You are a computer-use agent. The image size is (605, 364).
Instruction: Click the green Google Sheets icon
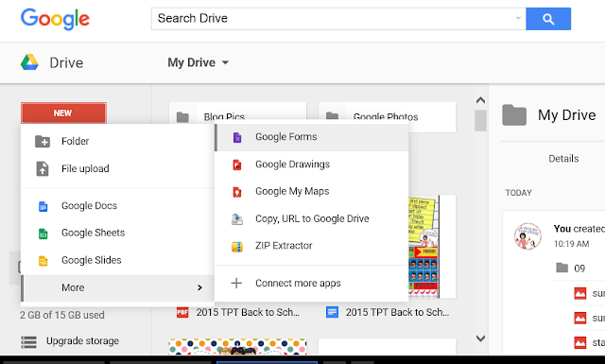pos(43,234)
